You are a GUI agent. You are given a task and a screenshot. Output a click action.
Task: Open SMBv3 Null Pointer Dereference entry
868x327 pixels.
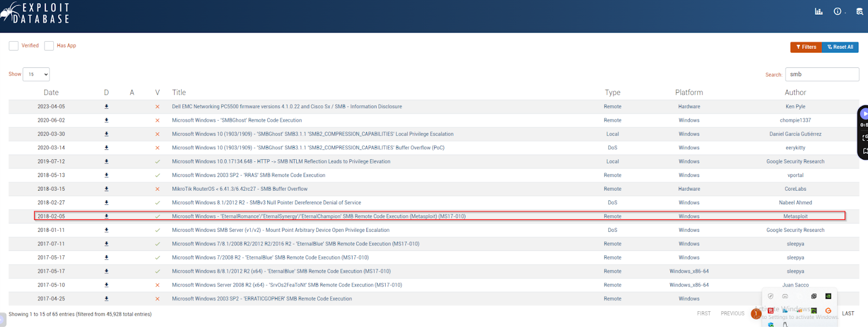(266, 203)
